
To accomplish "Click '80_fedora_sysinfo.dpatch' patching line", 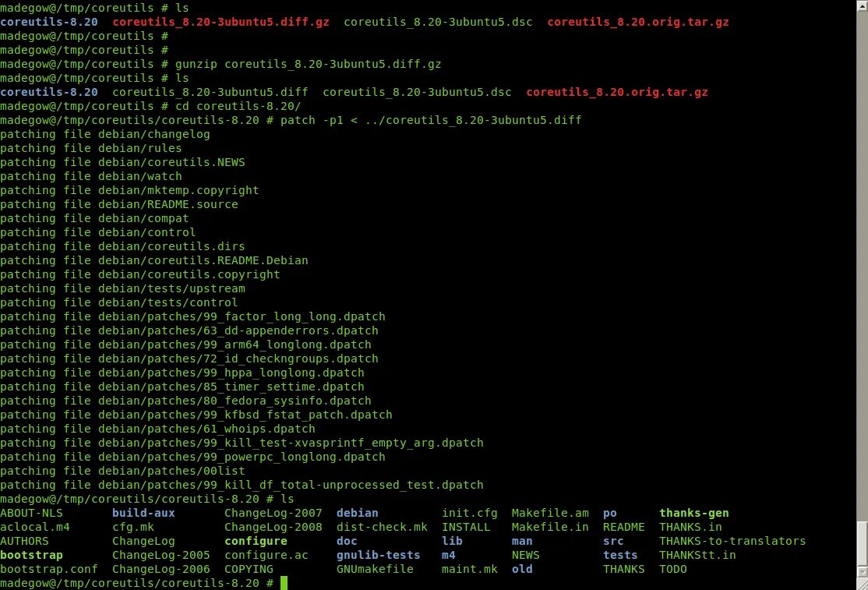I will [x=185, y=401].
